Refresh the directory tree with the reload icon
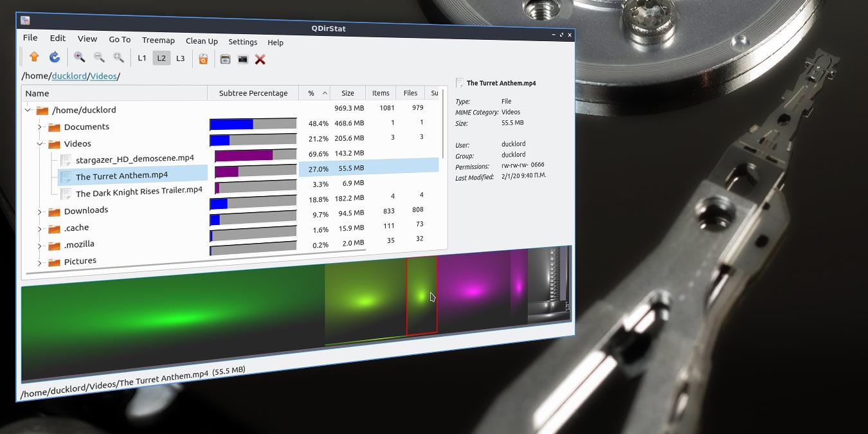 coord(55,57)
